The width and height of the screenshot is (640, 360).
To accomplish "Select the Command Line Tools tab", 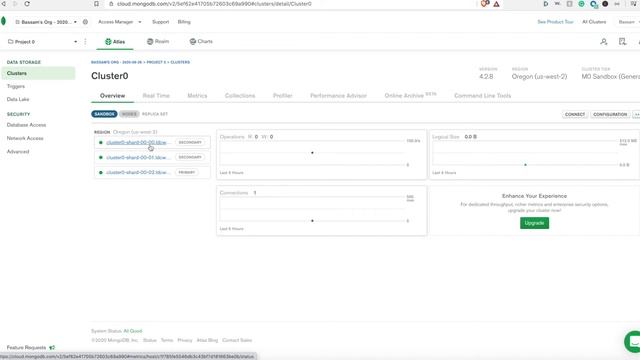I will 482,96.
